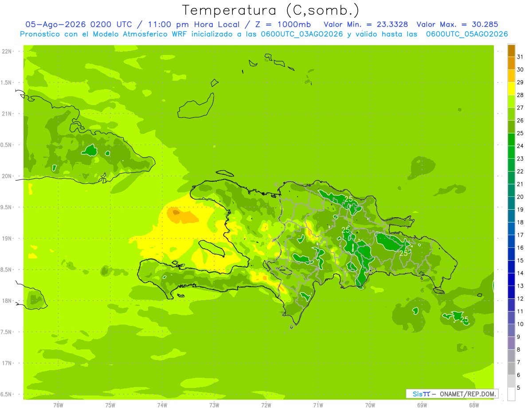Image resolution: width=532 pixels, height=411 pixels.
Task: Click the '74W' longitude axis label
Action: click(162, 405)
